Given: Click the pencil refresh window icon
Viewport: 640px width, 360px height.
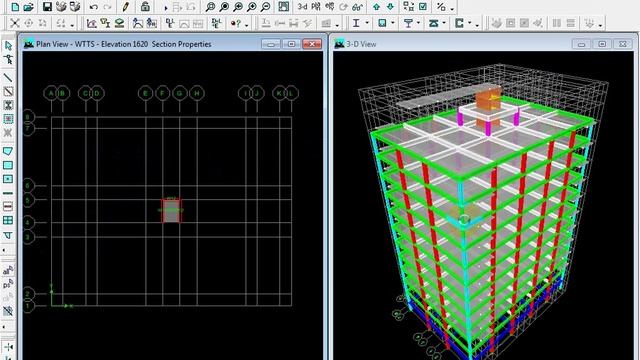Looking at the screenshot, I should (126, 7).
